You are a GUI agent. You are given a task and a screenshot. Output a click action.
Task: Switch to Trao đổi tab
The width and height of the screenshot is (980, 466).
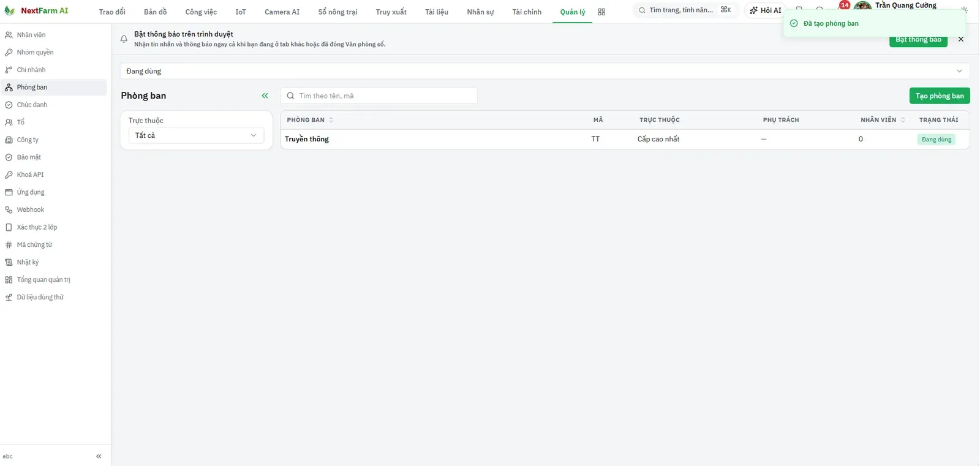(112, 12)
